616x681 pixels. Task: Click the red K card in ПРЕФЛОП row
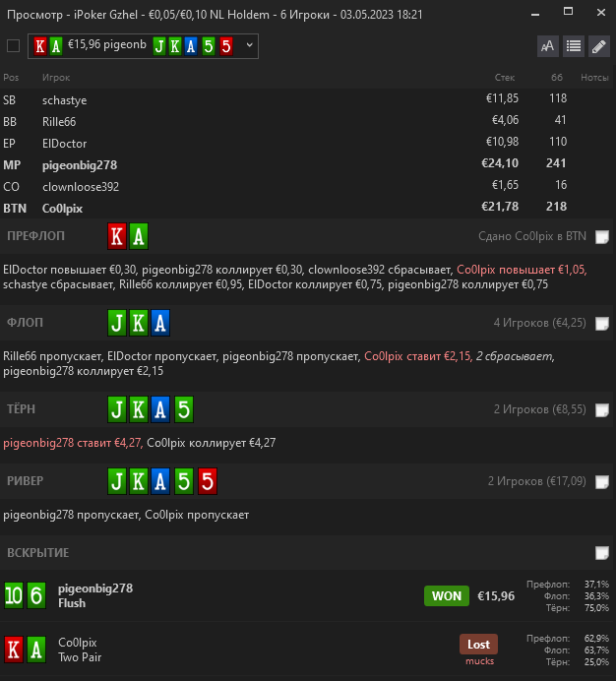[117, 236]
